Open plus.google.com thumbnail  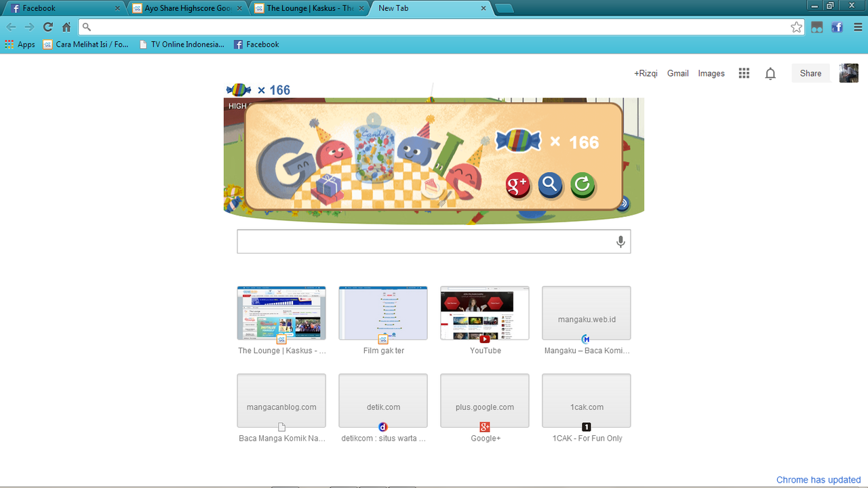485,401
